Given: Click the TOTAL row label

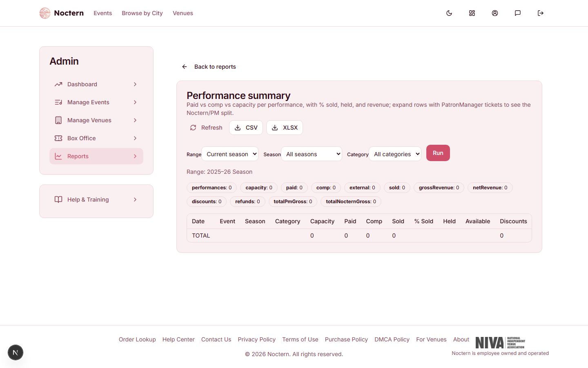Looking at the screenshot, I should click(201, 236).
